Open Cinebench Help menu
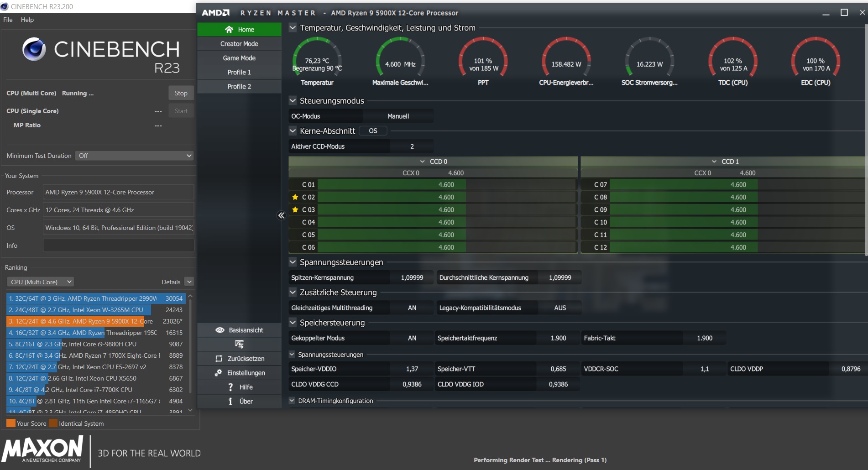Image resolution: width=868 pixels, height=470 pixels. tap(27, 20)
